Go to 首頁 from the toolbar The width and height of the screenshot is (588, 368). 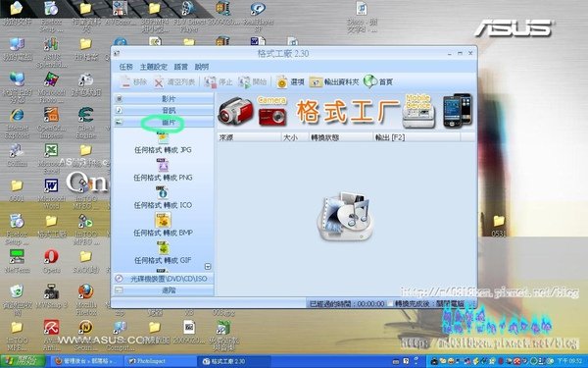point(377,81)
